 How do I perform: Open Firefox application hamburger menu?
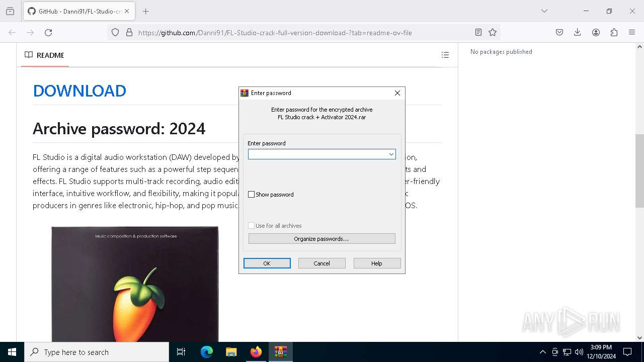(632, 33)
